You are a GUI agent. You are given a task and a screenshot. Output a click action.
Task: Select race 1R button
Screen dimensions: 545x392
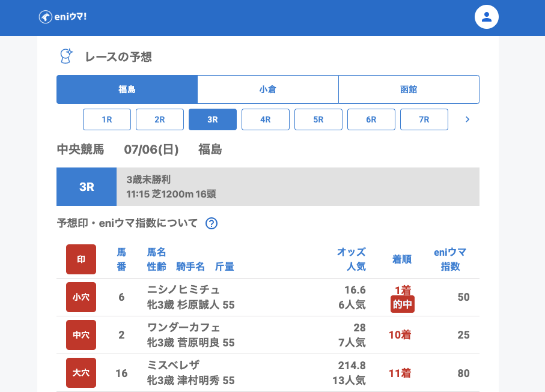tap(107, 119)
